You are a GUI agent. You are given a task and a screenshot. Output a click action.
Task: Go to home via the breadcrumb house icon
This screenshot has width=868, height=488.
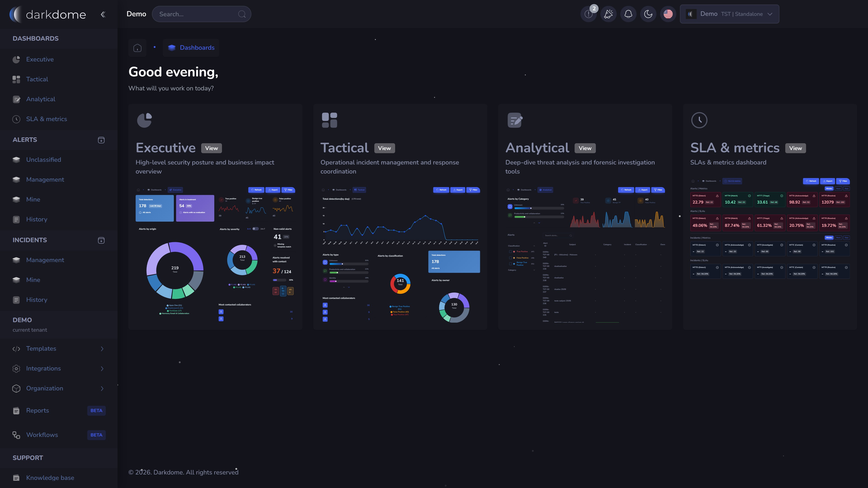tap(137, 48)
